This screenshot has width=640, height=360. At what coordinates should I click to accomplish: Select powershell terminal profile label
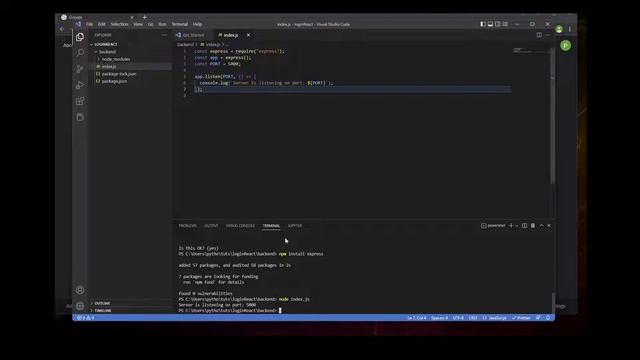click(x=493, y=226)
